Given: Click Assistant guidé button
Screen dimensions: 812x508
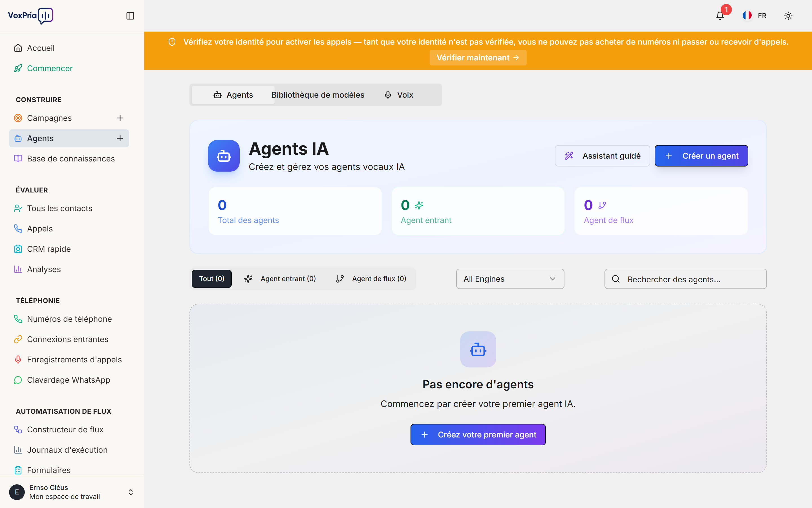Looking at the screenshot, I should (602, 156).
